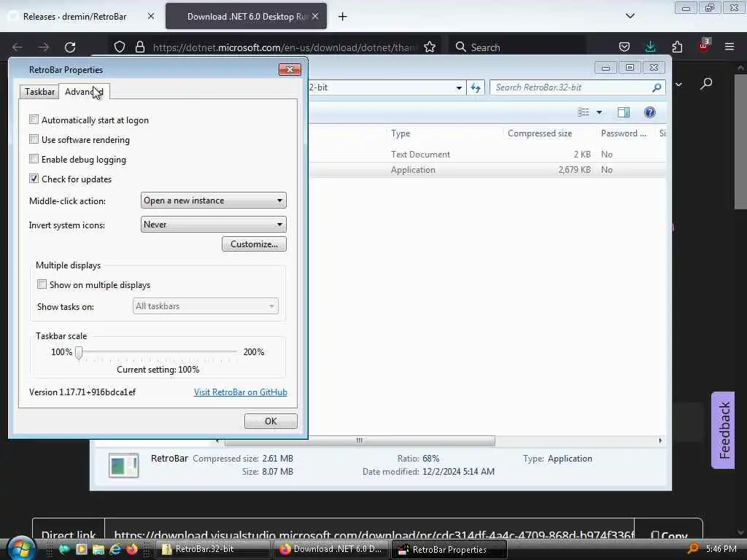This screenshot has height=560, width=747.
Task: Select the Text Document row
Action: [x=487, y=155]
